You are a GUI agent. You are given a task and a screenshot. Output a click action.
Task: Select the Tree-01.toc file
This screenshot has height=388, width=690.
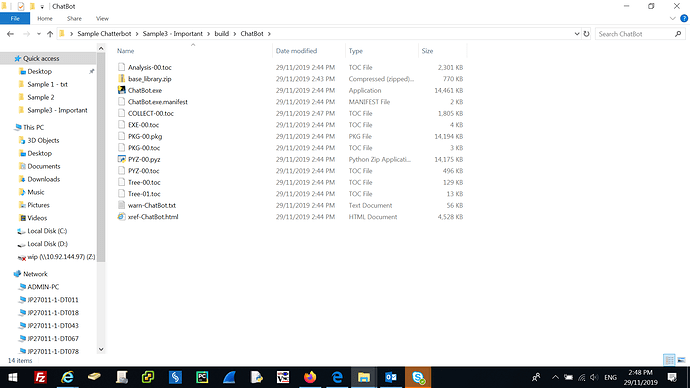(x=144, y=194)
